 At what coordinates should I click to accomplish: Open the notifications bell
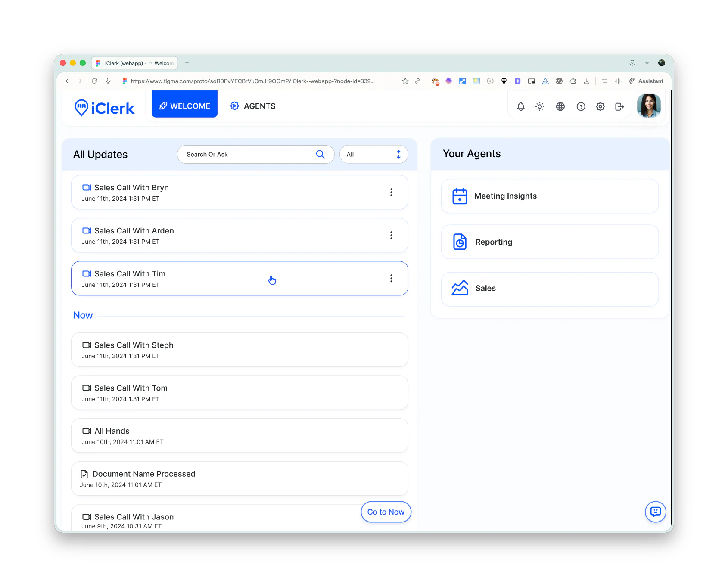(521, 106)
